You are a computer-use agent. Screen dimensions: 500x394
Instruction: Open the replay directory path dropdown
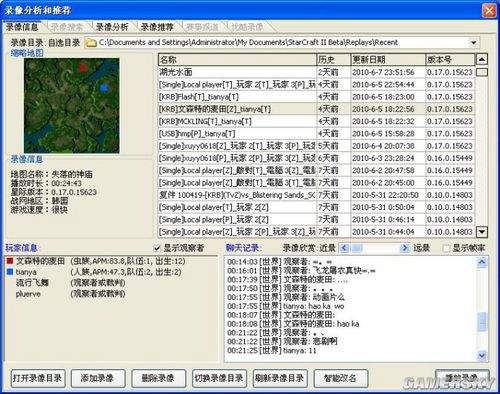click(474, 43)
